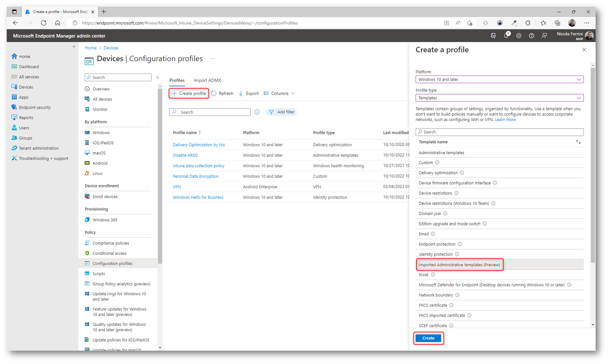Sort templates by Template name arrows
The width and height of the screenshot is (609, 364).
pos(578,142)
